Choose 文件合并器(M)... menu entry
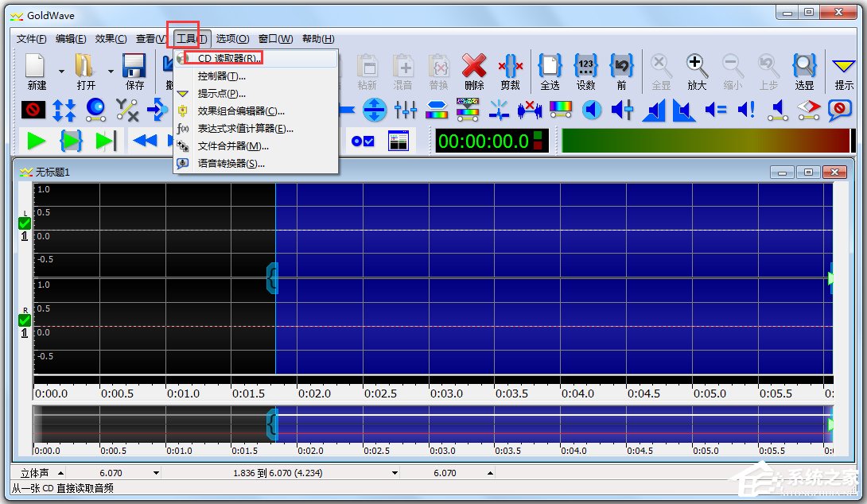This screenshot has width=867, height=504. (x=255, y=146)
